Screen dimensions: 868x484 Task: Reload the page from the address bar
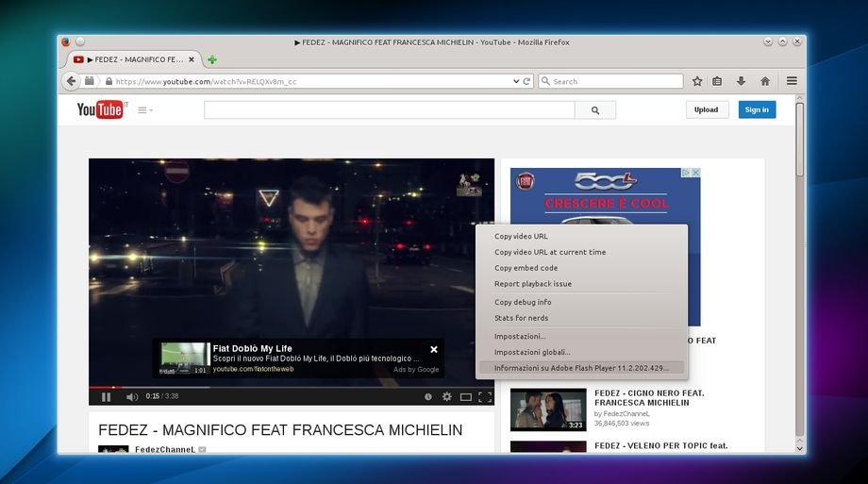click(526, 81)
